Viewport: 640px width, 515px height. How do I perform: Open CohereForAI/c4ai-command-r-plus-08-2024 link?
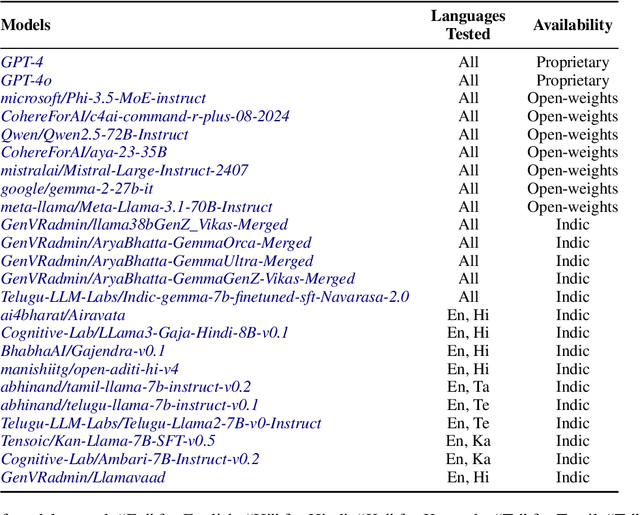pos(145,116)
